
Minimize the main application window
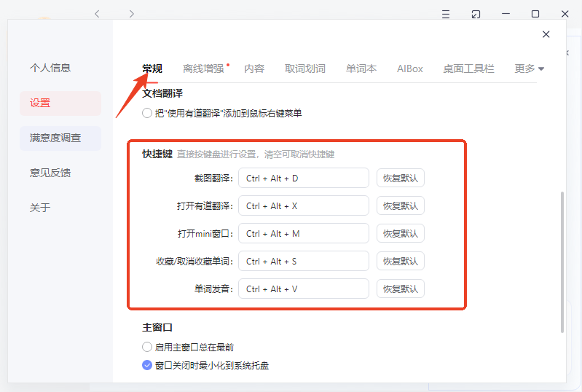(x=506, y=14)
